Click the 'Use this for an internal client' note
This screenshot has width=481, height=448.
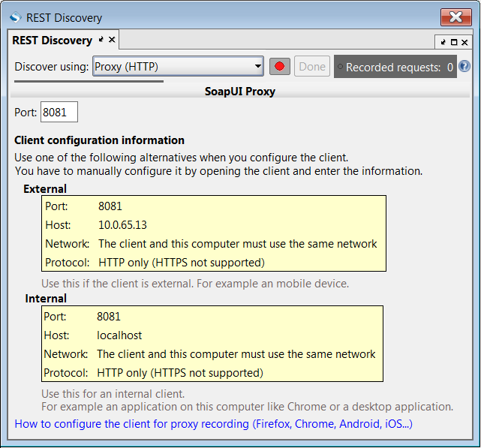click(113, 394)
